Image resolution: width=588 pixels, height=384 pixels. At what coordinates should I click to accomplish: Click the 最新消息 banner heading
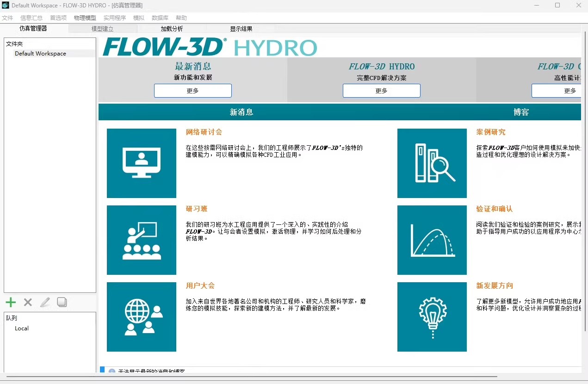click(193, 67)
